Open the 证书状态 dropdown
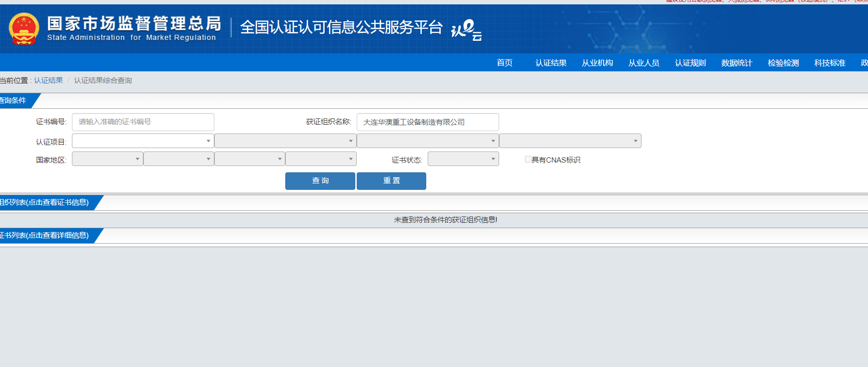 tap(463, 159)
